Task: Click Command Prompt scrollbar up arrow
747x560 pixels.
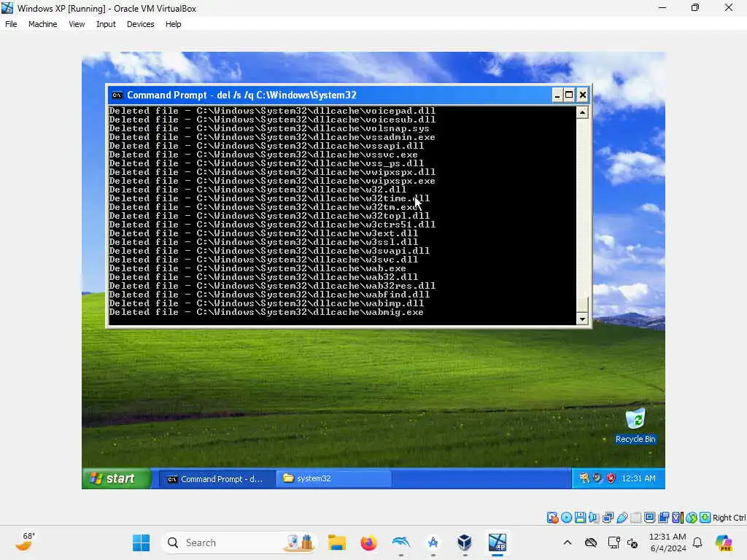Action: [x=582, y=112]
